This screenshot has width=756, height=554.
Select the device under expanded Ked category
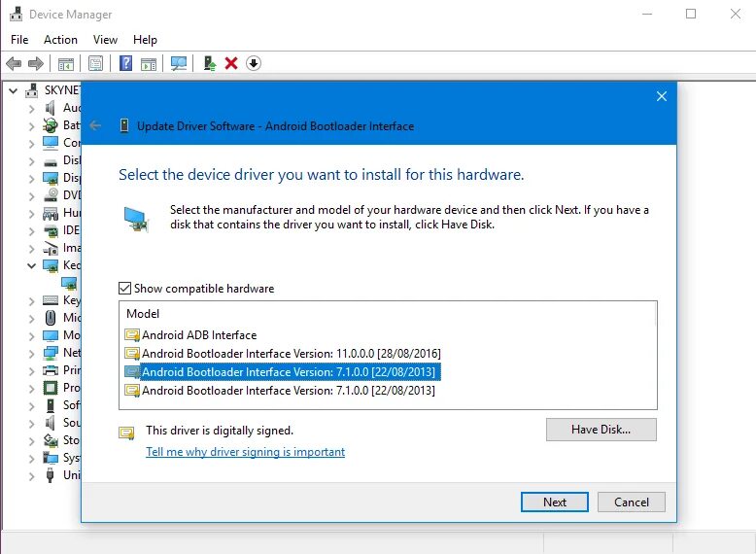click(69, 284)
